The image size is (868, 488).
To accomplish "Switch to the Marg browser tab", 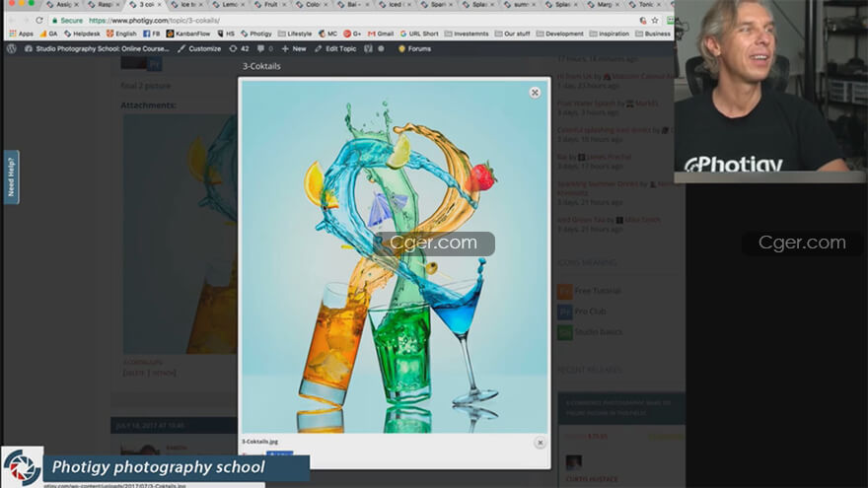I will (604, 4).
